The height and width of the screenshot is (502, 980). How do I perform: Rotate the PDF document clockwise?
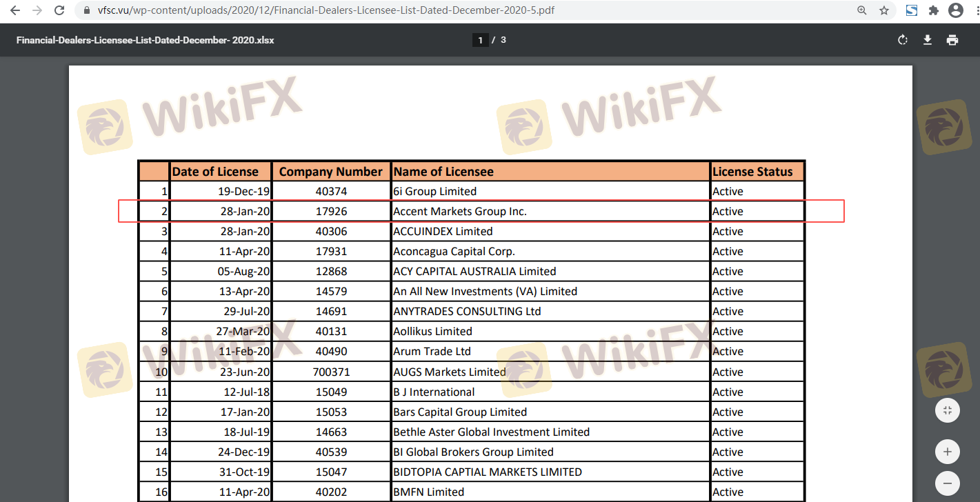[x=902, y=40]
